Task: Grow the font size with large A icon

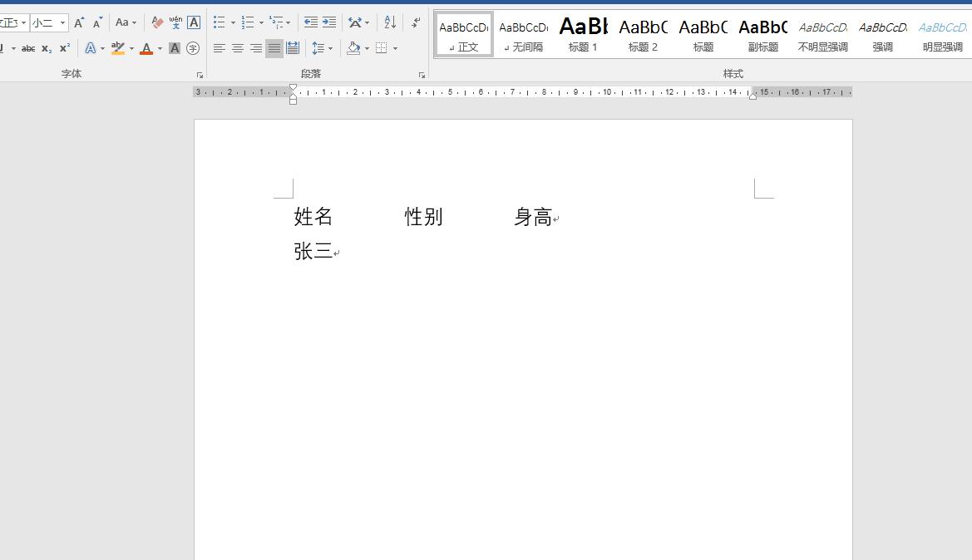Action: tap(79, 22)
